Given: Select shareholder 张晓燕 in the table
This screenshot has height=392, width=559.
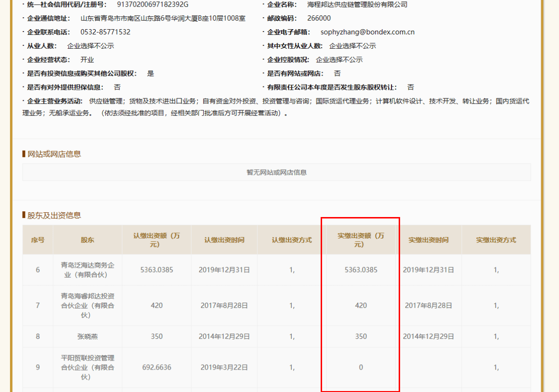Looking at the screenshot, I should pos(88,337).
